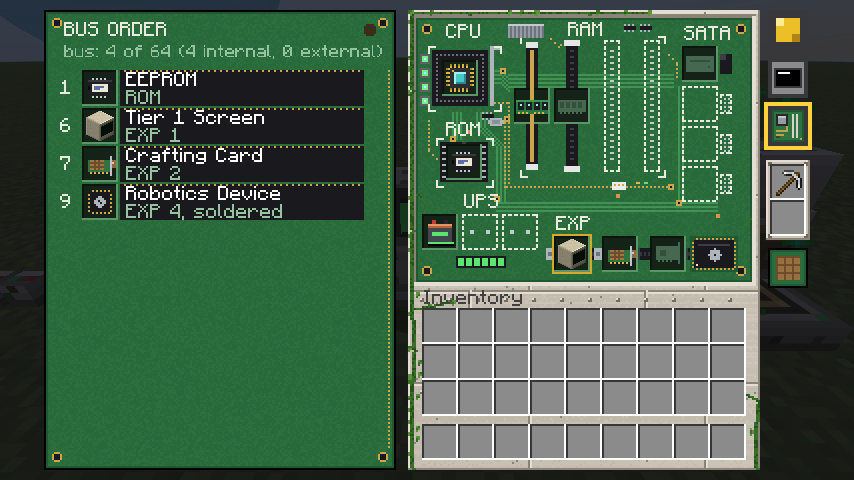The width and height of the screenshot is (854, 480).
Task: Click the RAM label on the board
Action: [585, 29]
